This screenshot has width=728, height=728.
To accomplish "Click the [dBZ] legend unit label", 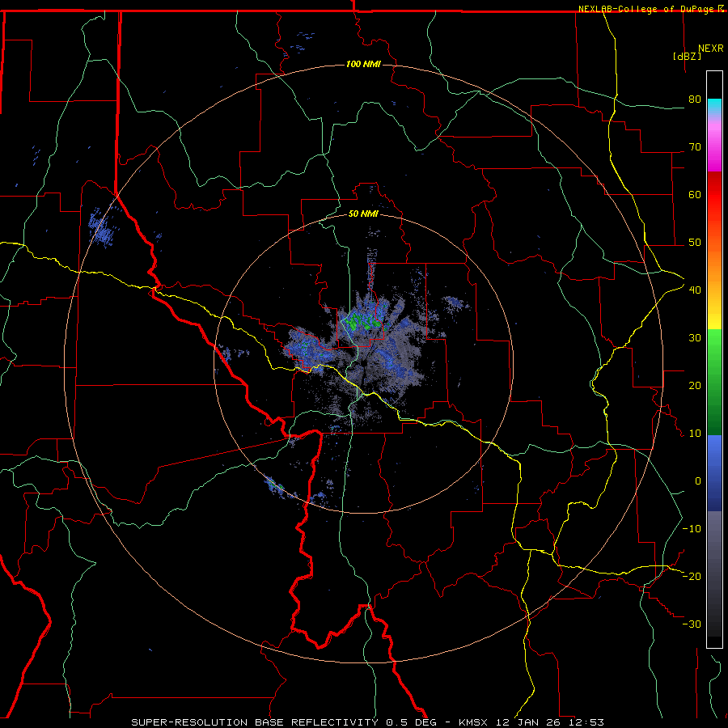I will [687, 56].
